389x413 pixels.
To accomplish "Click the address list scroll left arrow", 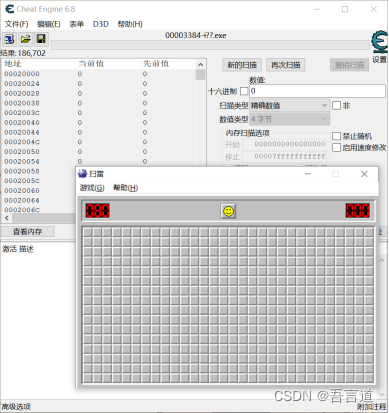I will point(7,218).
